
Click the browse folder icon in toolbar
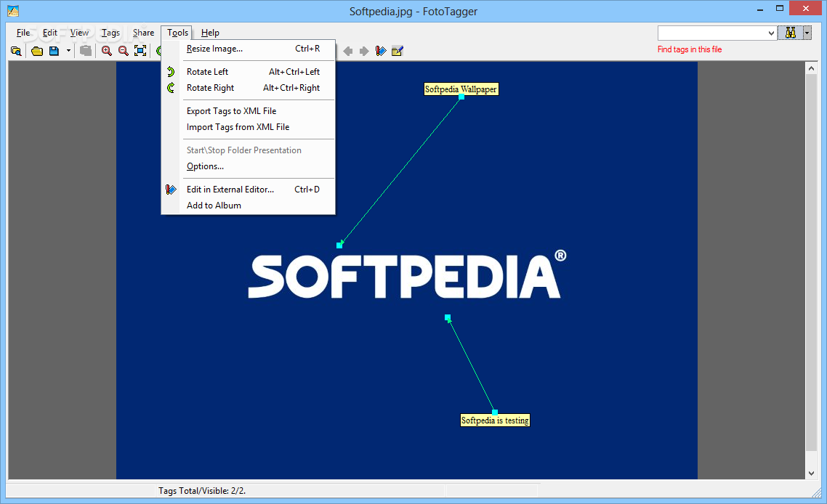coord(16,51)
